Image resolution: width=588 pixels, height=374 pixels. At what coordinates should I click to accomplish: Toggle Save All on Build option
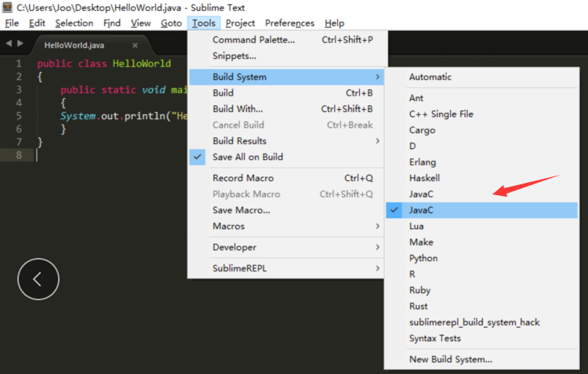286,157
